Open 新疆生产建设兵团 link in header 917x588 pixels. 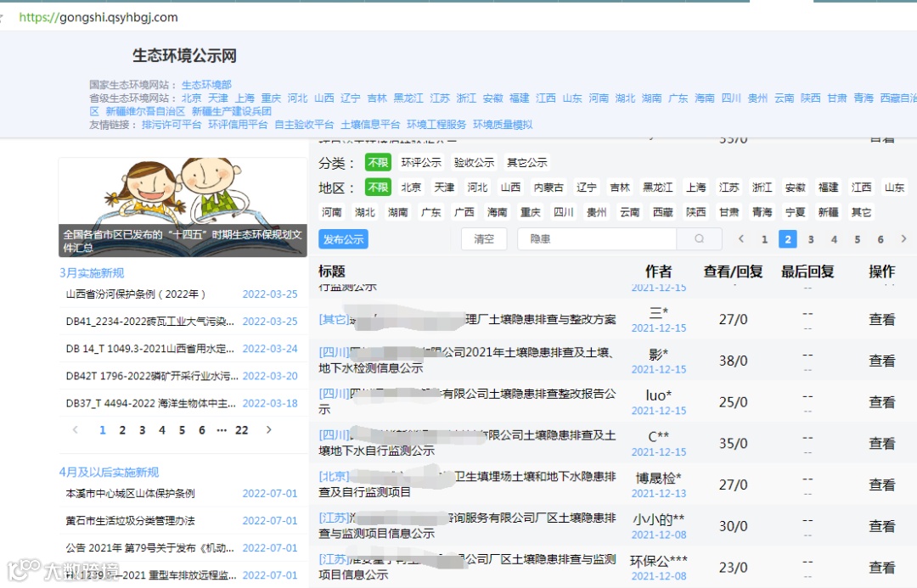coord(232,111)
